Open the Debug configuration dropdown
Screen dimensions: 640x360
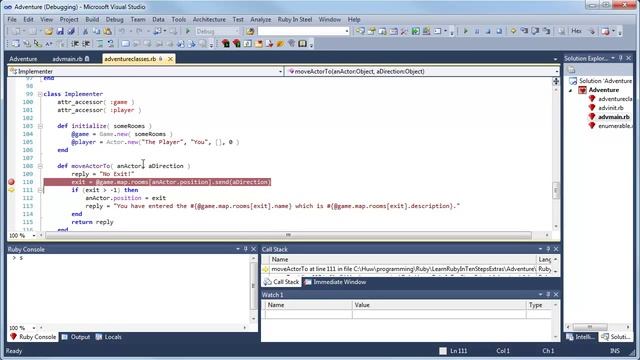click(237, 31)
